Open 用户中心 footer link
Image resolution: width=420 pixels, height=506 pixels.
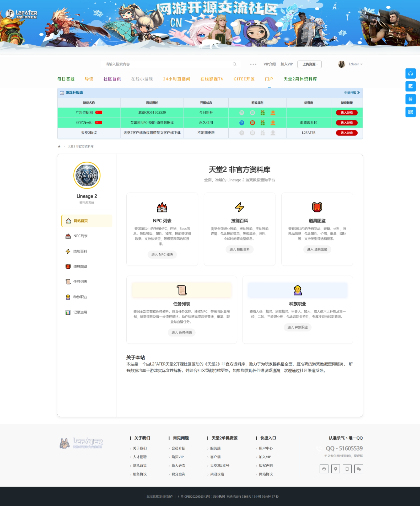pyautogui.click(x=266, y=448)
